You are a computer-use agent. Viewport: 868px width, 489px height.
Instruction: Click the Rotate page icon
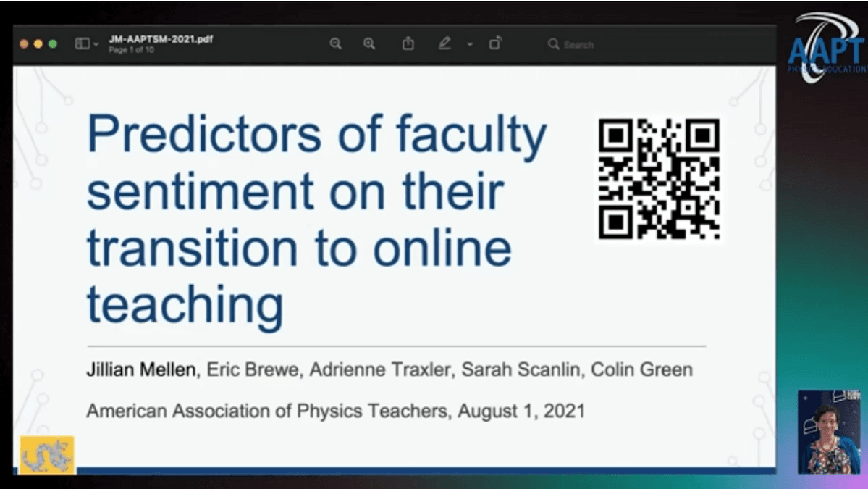495,44
